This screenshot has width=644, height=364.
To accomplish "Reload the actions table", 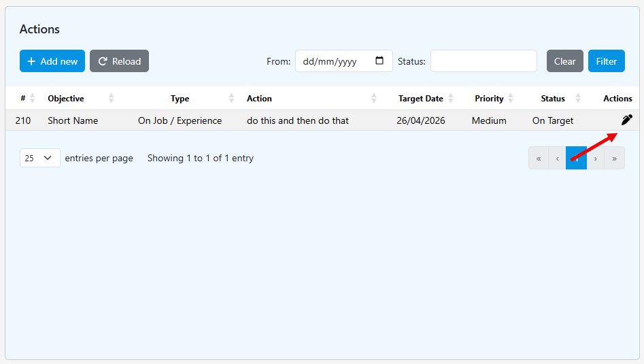I will [119, 61].
